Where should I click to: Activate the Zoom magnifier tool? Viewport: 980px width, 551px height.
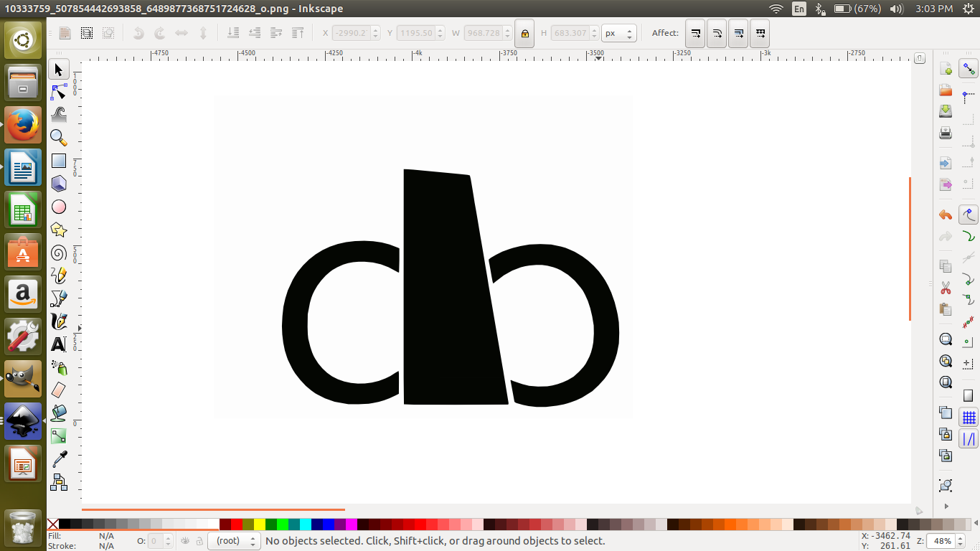(59, 138)
